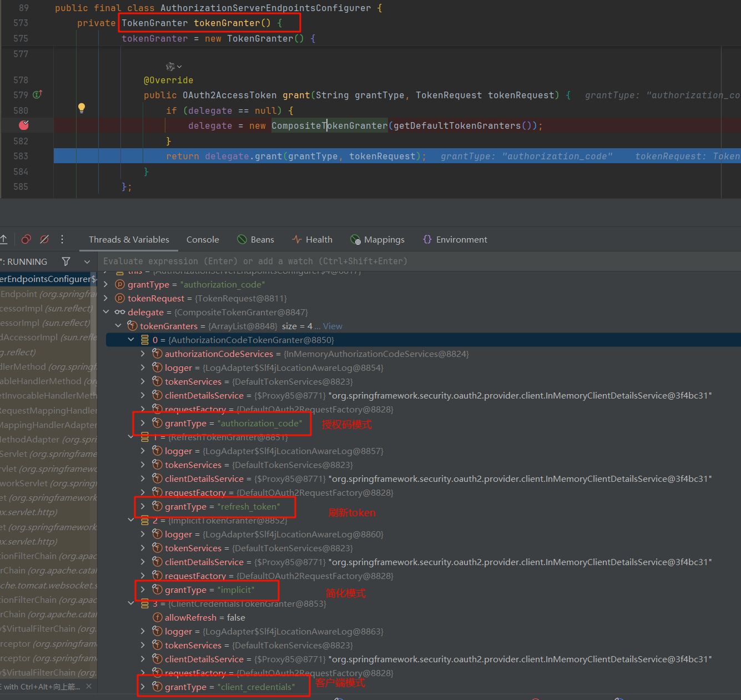This screenshot has height=700, width=741.
Task: Click the View link next to tokenGranters size
Action: click(x=332, y=326)
